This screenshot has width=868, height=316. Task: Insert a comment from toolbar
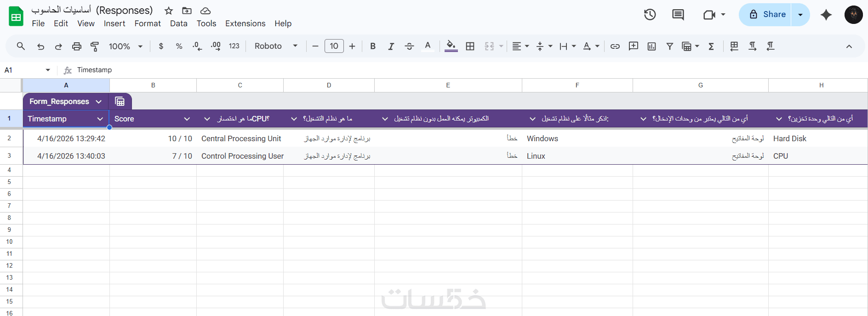634,46
